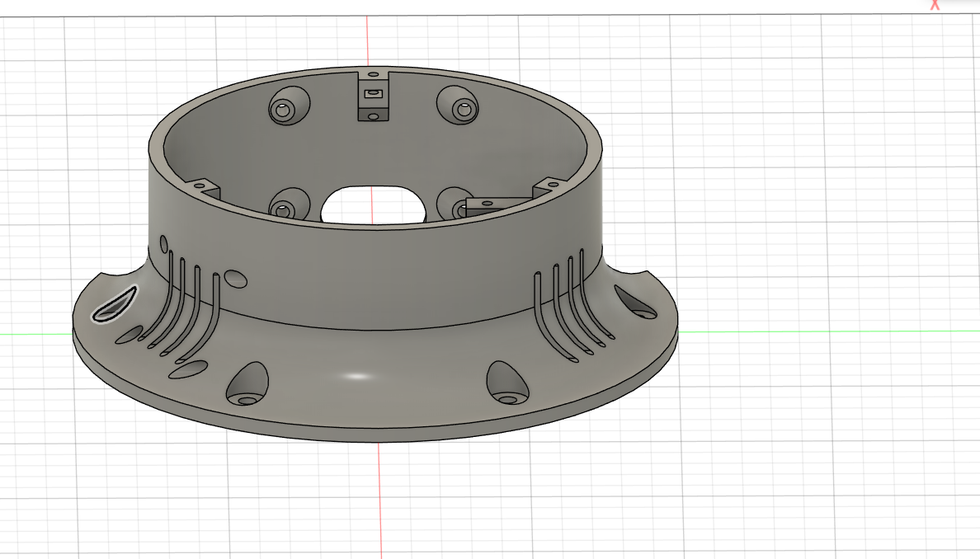
Task: Click the left group of curved vent slots
Action: [179, 306]
